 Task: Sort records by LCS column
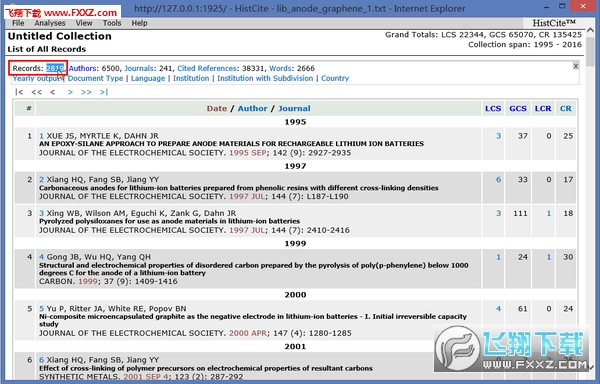click(x=493, y=109)
